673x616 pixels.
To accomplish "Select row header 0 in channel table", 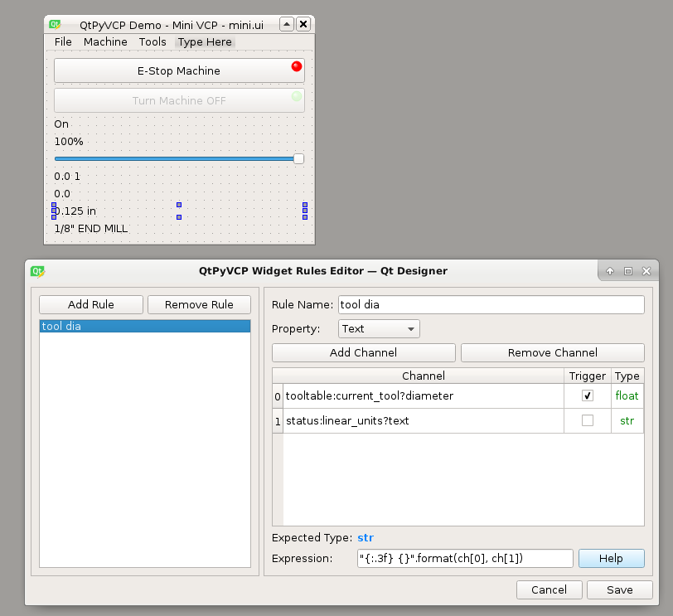I will click(278, 395).
